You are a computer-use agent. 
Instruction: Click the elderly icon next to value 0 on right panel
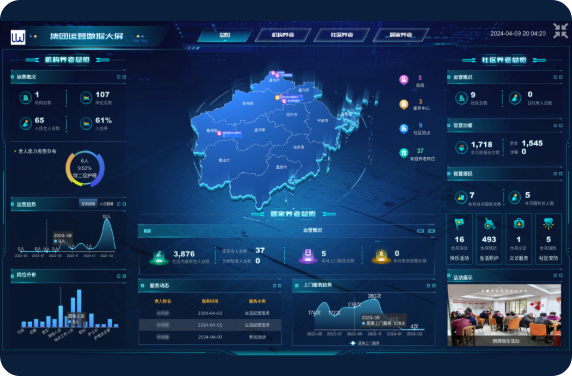pos(515,98)
